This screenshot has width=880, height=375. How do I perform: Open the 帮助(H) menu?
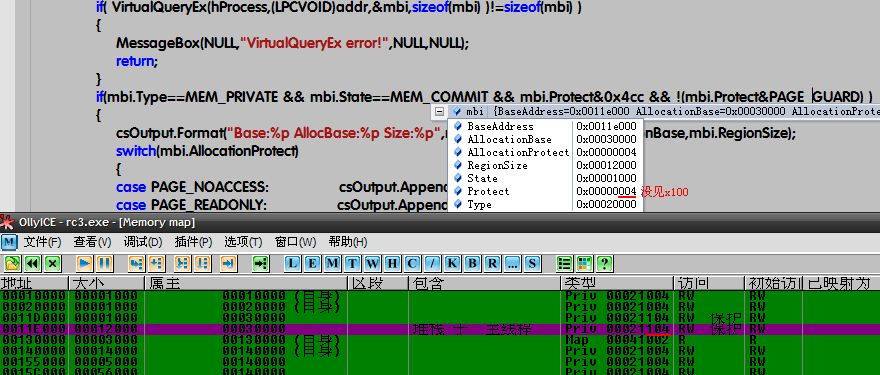coord(347,243)
